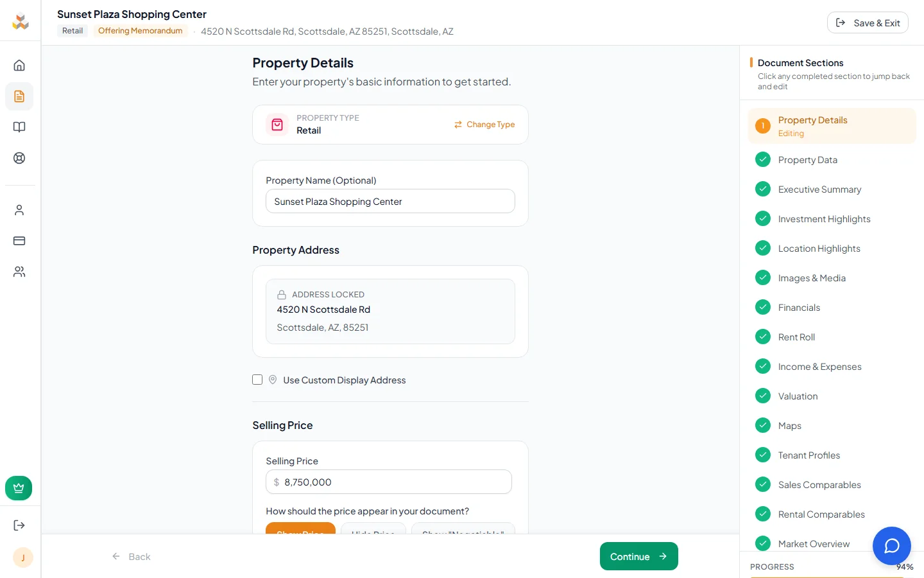The width and height of the screenshot is (924, 578).
Task: Click the logout icon near bottom sidebar
Action: coord(19,525)
